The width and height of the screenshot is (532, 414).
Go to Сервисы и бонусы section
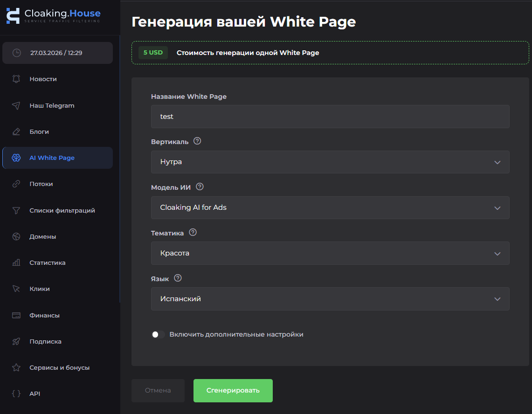(x=59, y=367)
